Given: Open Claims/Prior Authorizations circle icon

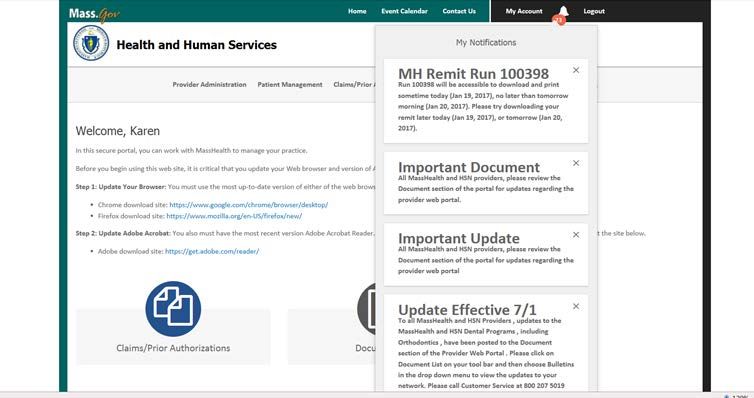Looking at the screenshot, I should click(x=173, y=309).
